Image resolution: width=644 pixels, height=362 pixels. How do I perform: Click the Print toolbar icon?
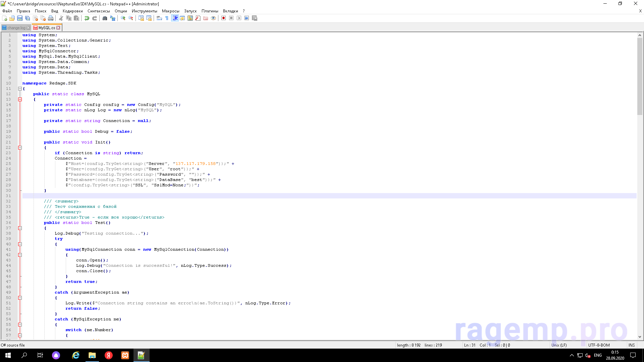tap(51, 18)
